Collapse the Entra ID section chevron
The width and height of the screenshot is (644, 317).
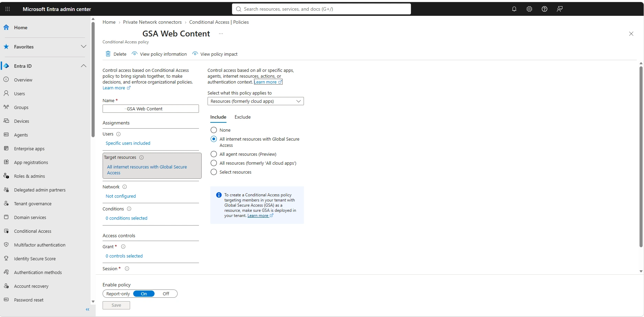[84, 66]
